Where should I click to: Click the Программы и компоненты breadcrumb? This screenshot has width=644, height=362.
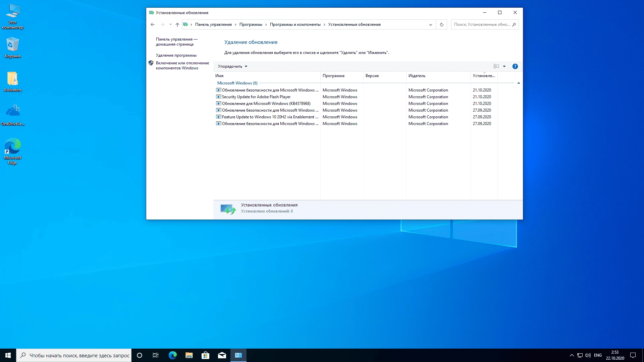pyautogui.click(x=295, y=24)
